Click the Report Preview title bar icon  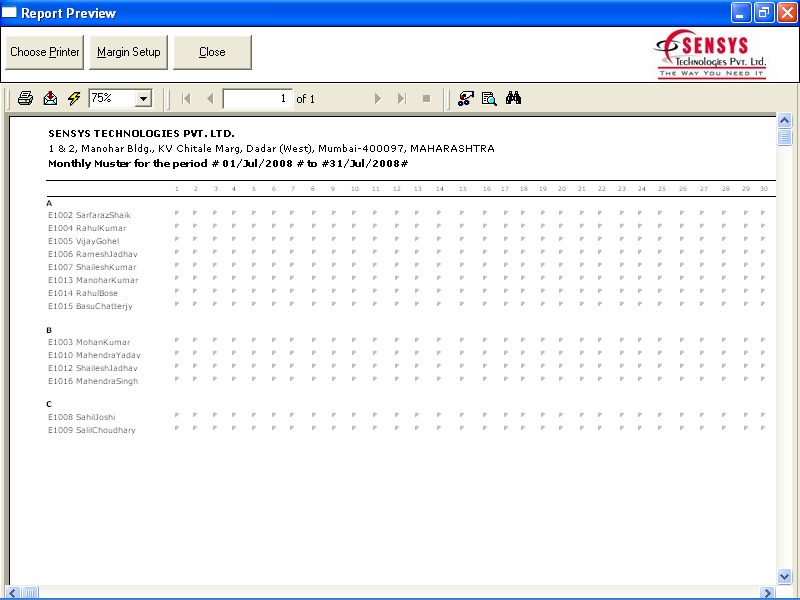pos(9,12)
